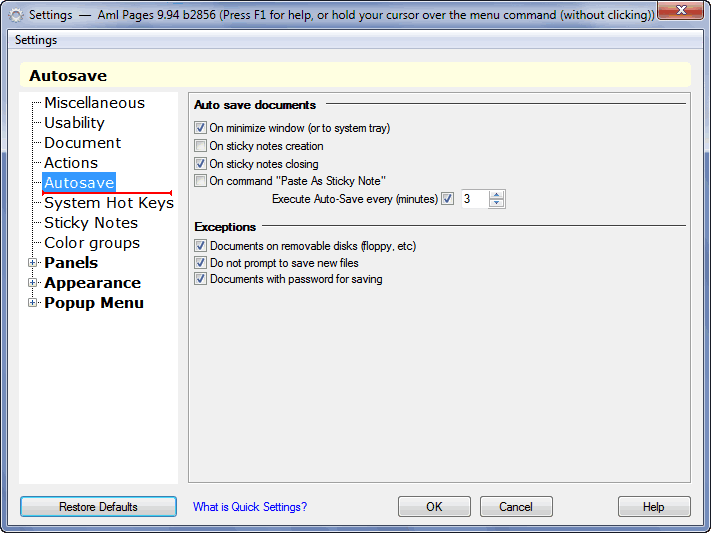Image resolution: width=711 pixels, height=533 pixels.
Task: Expand the Popup Menu tree node
Action: (32, 303)
